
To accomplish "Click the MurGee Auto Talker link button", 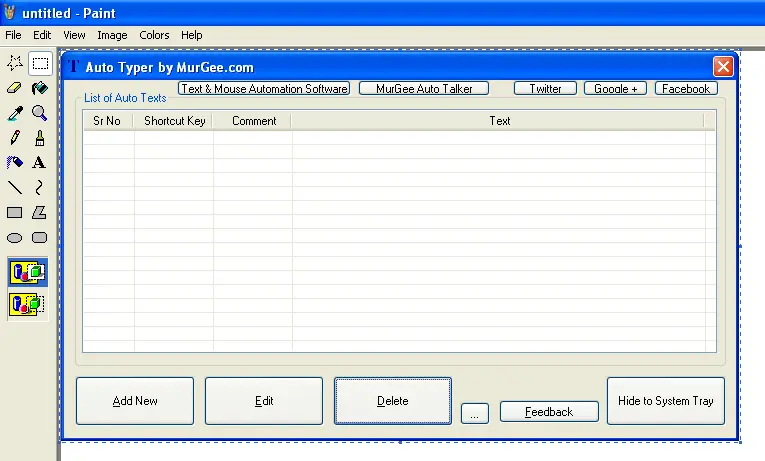I will point(424,89).
